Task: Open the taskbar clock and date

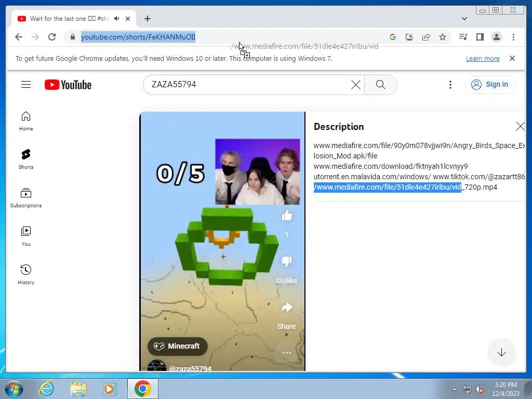Action: (506, 389)
